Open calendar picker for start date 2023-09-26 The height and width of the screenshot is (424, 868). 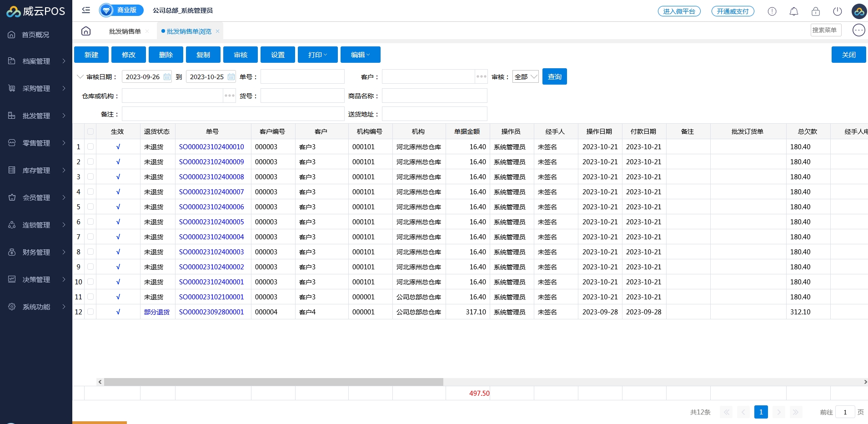pos(167,77)
